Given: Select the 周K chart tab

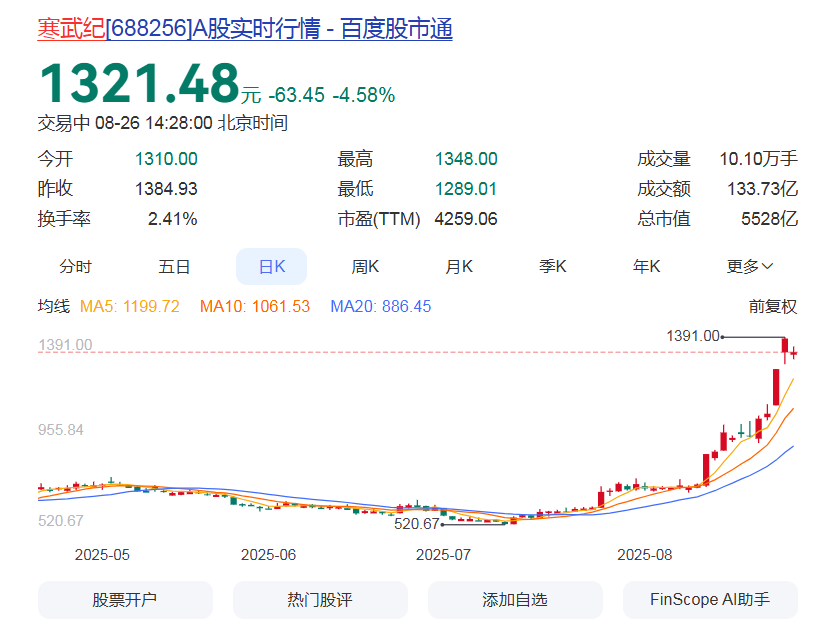Looking at the screenshot, I should (x=365, y=266).
